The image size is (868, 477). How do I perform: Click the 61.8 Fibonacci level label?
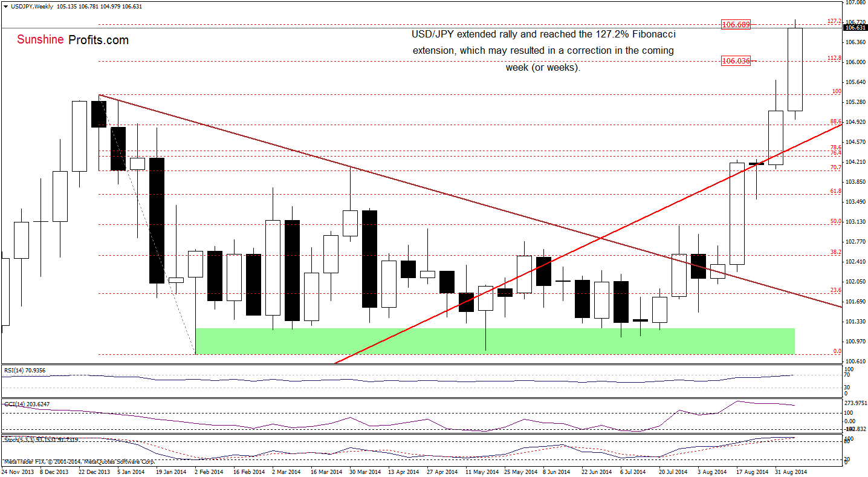835,191
